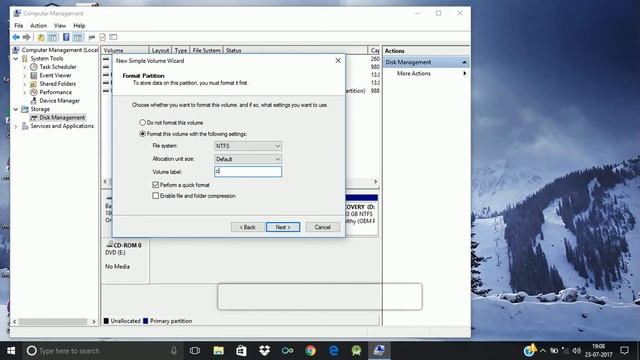Open File Explorer from taskbar
The width and height of the screenshot is (640, 360).
[218, 351]
